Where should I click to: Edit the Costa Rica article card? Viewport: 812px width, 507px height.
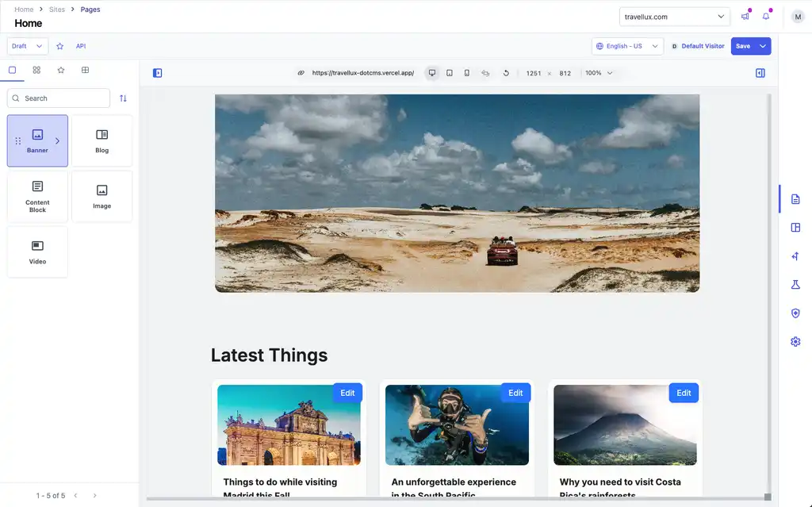tap(684, 393)
